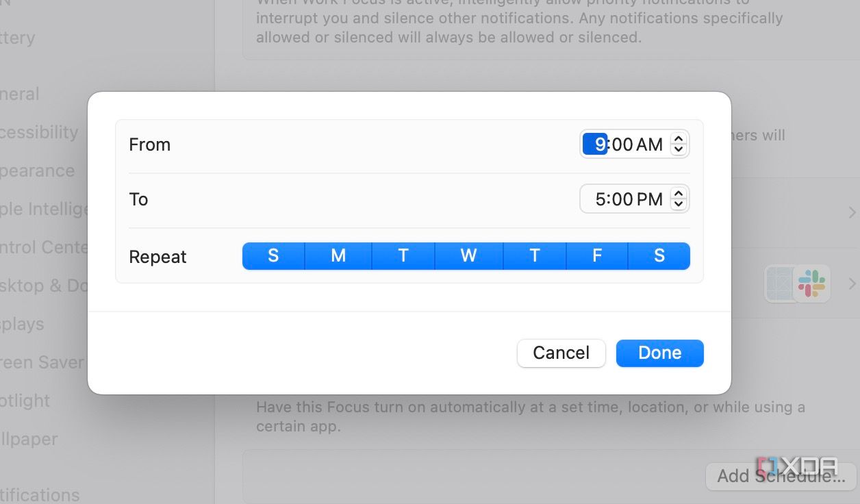860x504 pixels.
Task: Select the hour 5 in To time
Action: pos(600,199)
